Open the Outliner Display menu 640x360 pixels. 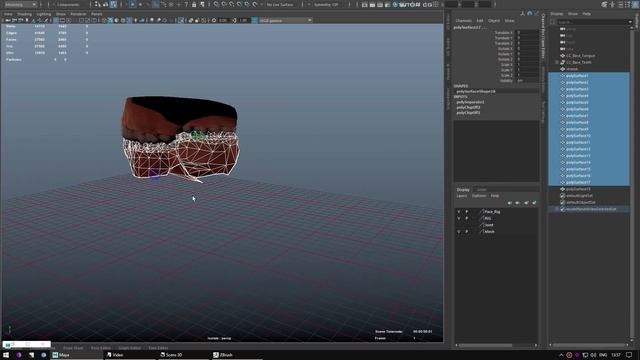(556, 14)
